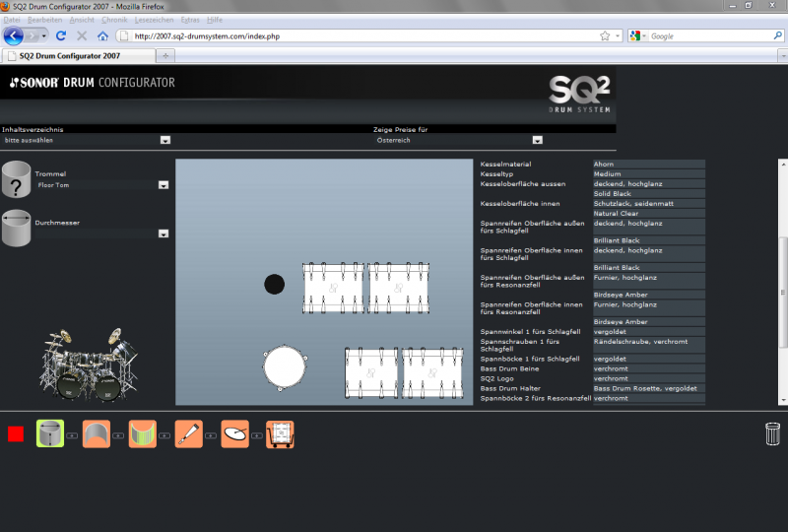Click the drum kit preview thumbnail
Viewport: 788px width, 532px height.
point(88,365)
